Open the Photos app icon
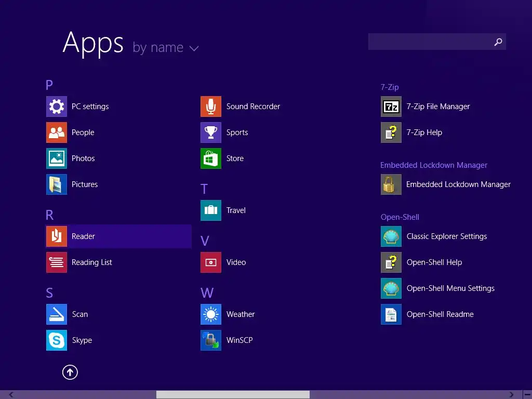This screenshot has height=399, width=532. click(x=56, y=158)
